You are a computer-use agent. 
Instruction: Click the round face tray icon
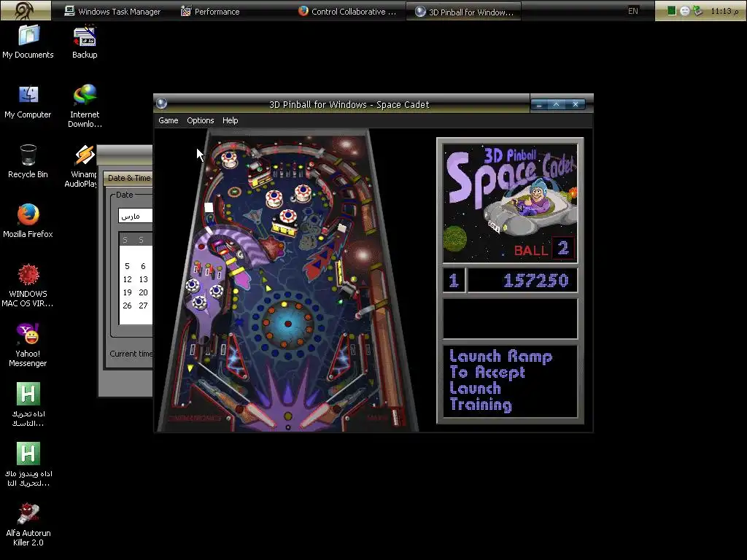click(684, 11)
